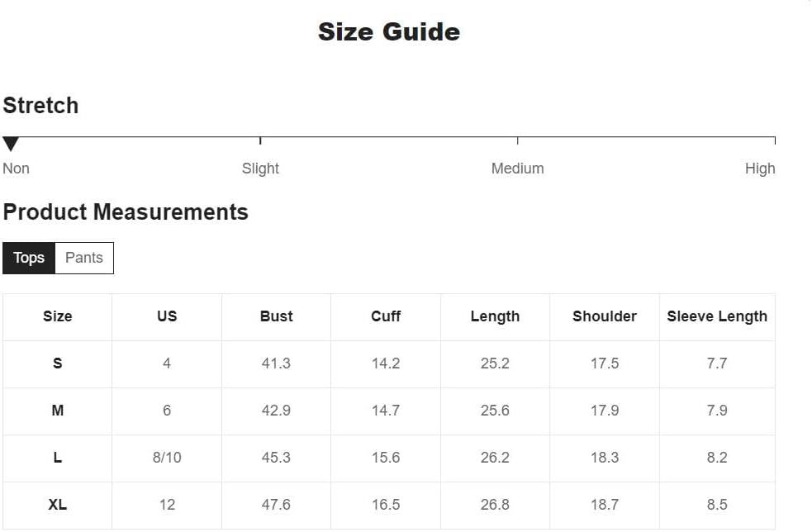Click the Medium stretch label
The image size is (812, 532).
pyautogui.click(x=517, y=169)
